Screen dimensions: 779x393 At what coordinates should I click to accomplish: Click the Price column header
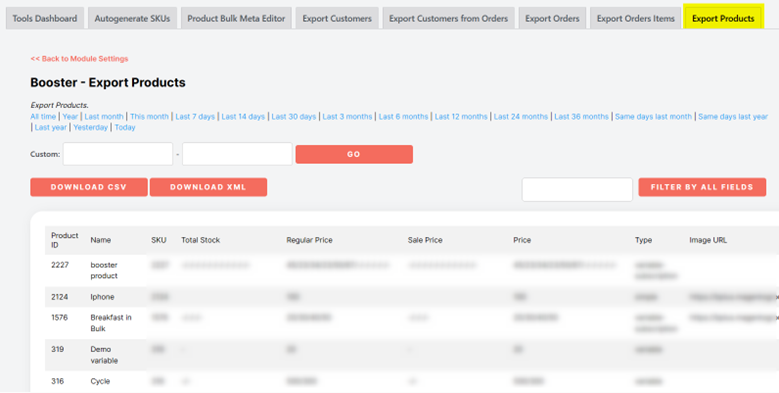[x=522, y=240]
